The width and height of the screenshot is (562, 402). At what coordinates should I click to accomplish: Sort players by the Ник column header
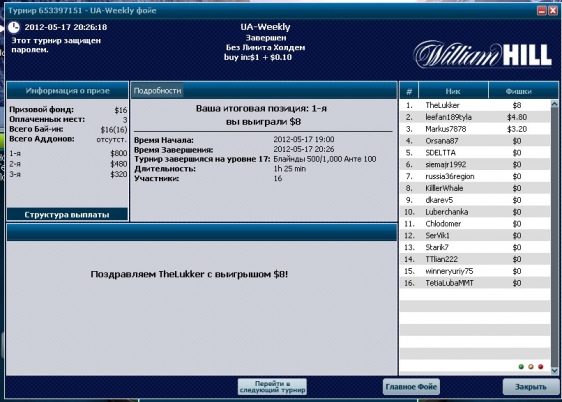[x=453, y=91]
